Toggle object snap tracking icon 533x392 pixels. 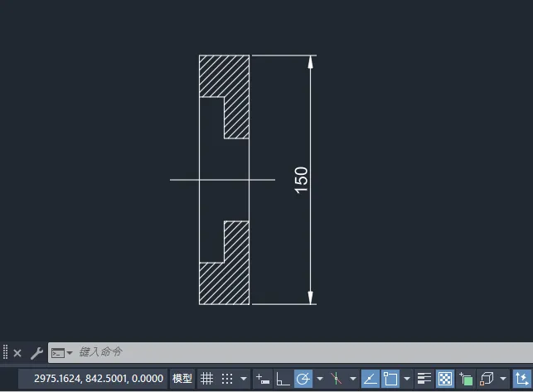371,379
